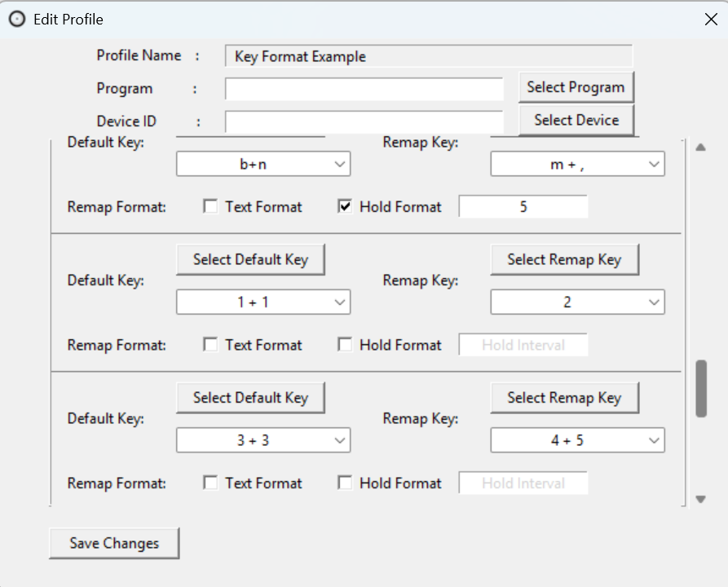The image size is (728, 587).
Task: Enable Text Format in the b+n row
Action: [x=210, y=206]
